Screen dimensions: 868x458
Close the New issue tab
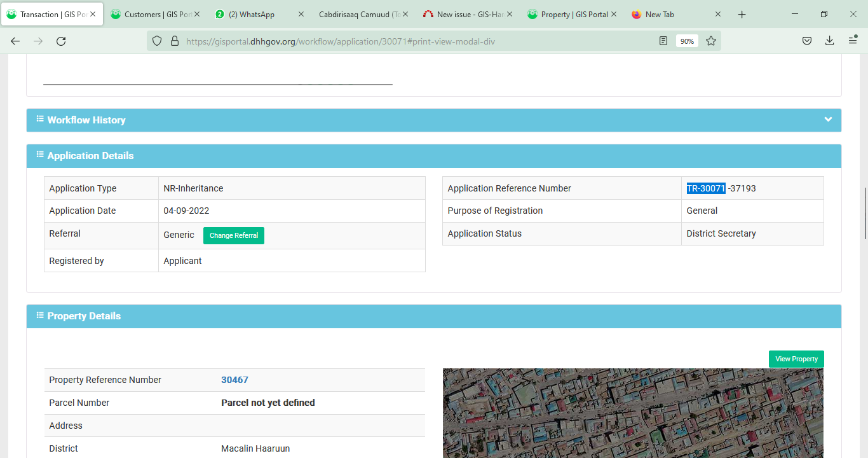(x=510, y=15)
